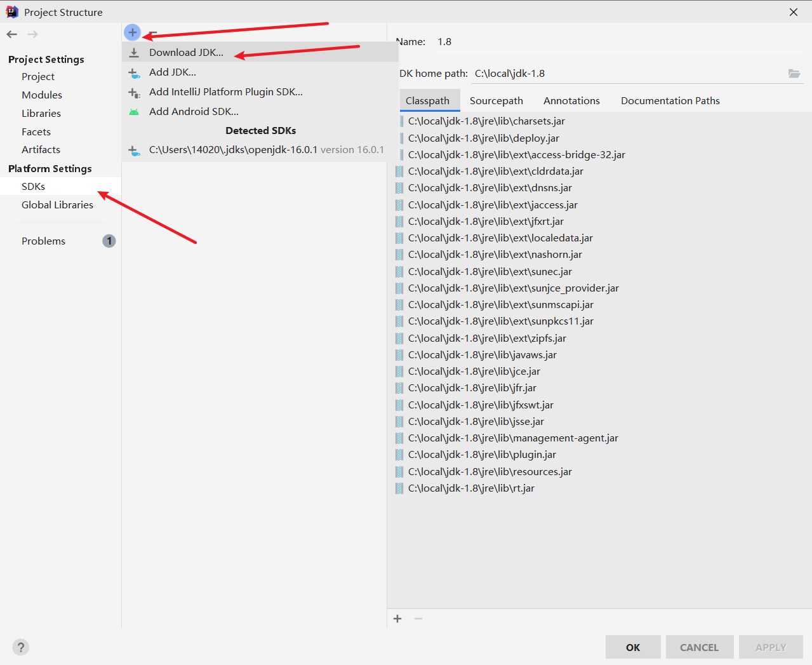Select javaws.jar classpath entry
This screenshot has width=812, height=665.
click(x=483, y=355)
